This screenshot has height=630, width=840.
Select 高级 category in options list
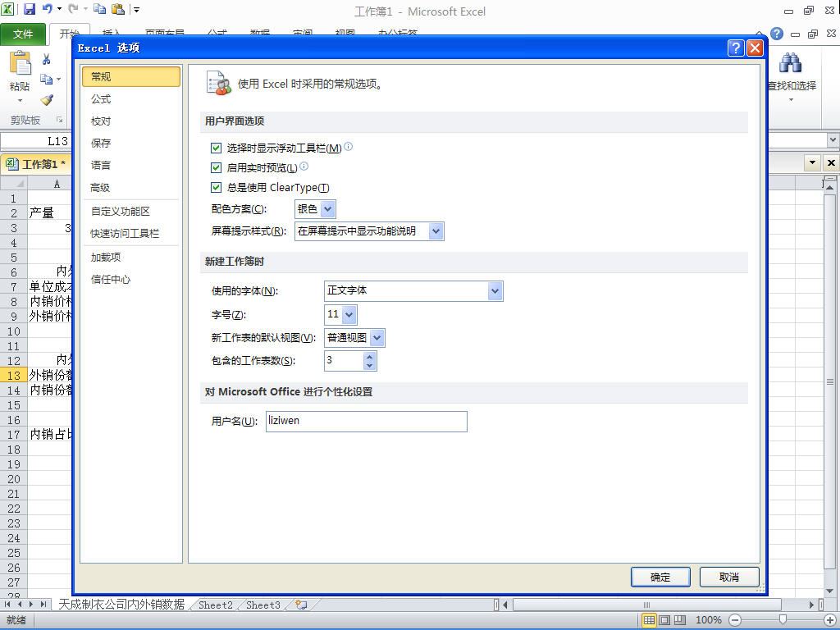pyautogui.click(x=131, y=188)
